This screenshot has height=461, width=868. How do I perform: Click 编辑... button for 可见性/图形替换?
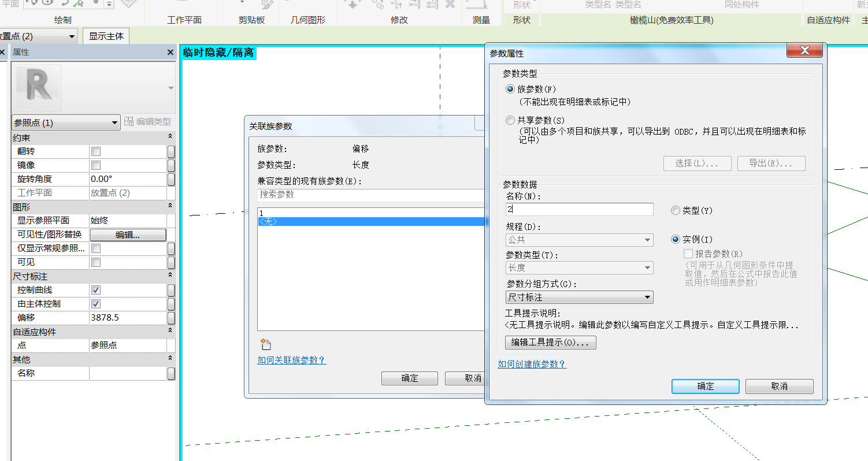click(x=128, y=235)
